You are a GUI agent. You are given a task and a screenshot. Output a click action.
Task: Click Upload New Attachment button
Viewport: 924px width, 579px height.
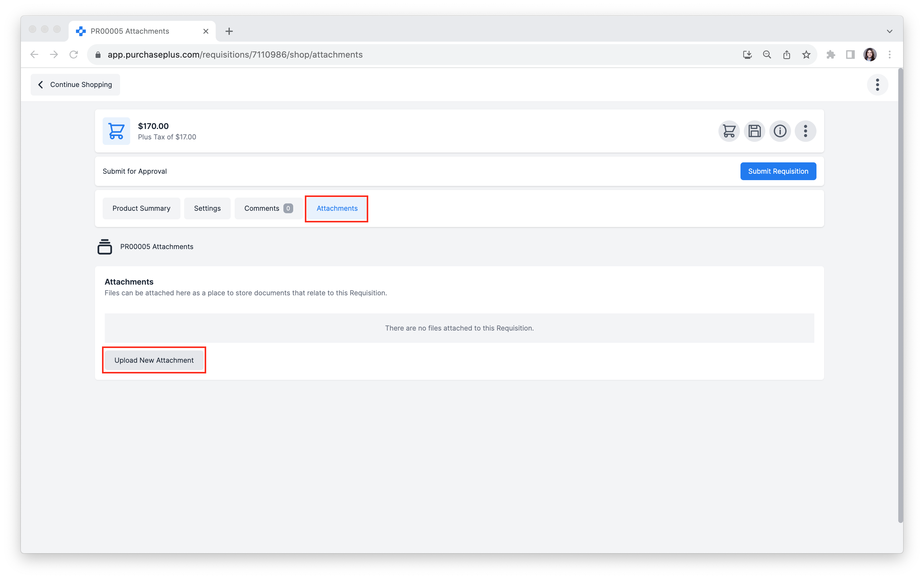point(153,360)
